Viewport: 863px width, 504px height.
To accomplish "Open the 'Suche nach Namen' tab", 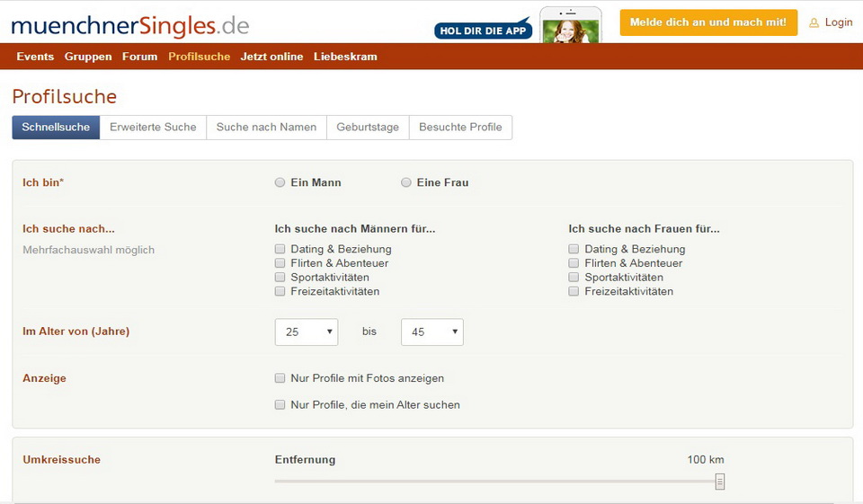I will [x=266, y=128].
